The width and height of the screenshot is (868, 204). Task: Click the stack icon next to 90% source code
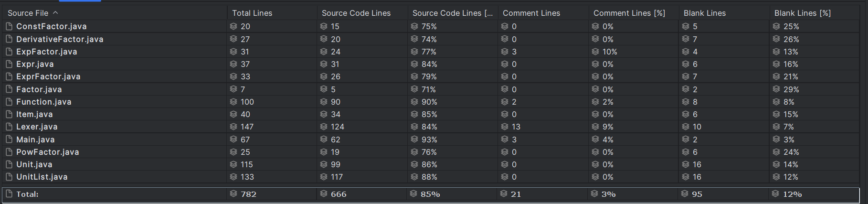click(x=414, y=102)
